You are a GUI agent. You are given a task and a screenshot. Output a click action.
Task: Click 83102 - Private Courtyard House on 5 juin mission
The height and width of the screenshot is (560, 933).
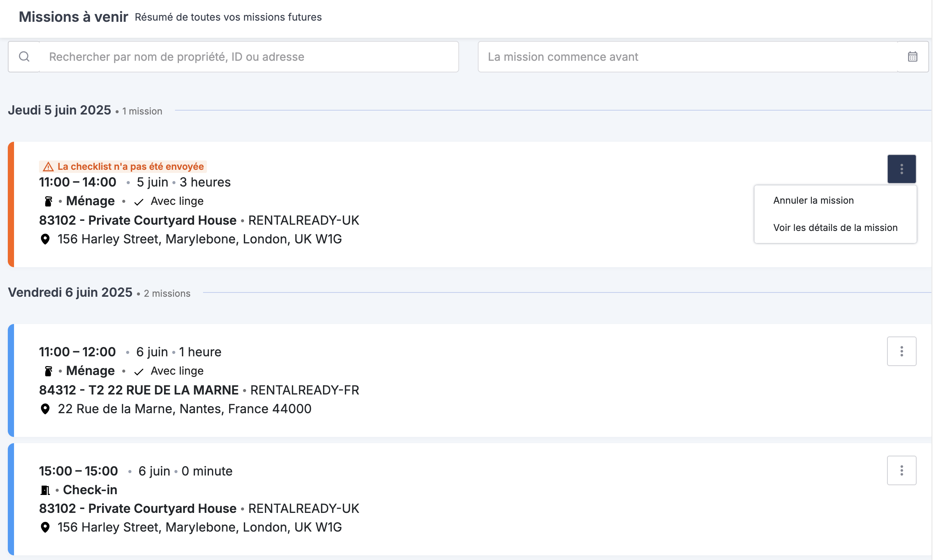[x=138, y=220]
